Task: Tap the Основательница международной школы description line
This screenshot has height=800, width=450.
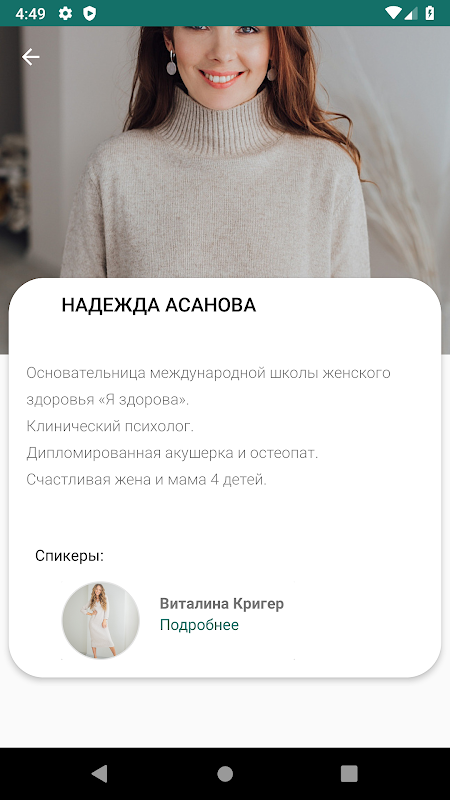Action: coord(209,373)
